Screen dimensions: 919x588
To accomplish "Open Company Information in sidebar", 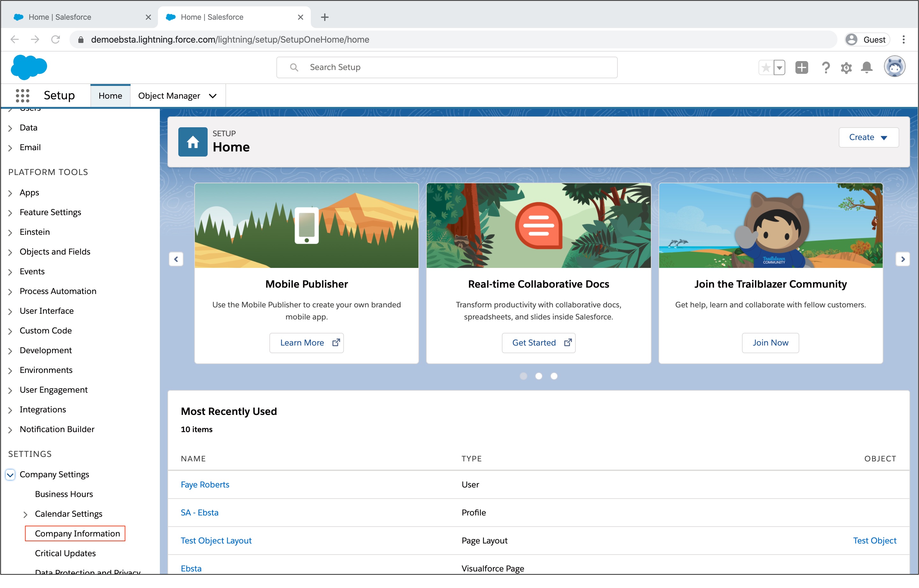I will click(77, 533).
